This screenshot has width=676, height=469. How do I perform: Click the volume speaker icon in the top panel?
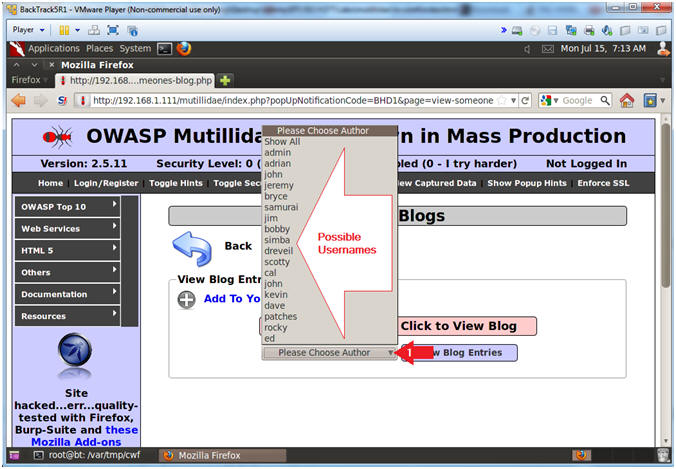pos(527,49)
